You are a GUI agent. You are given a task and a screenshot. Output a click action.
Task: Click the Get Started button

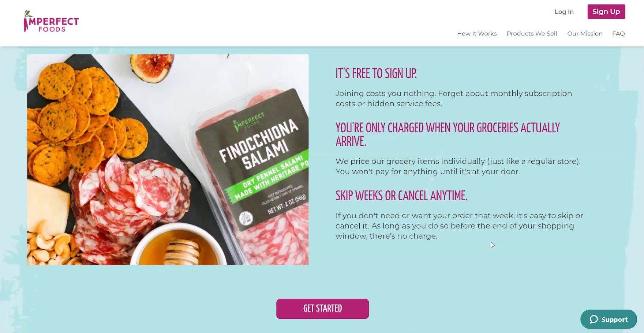pos(322,309)
